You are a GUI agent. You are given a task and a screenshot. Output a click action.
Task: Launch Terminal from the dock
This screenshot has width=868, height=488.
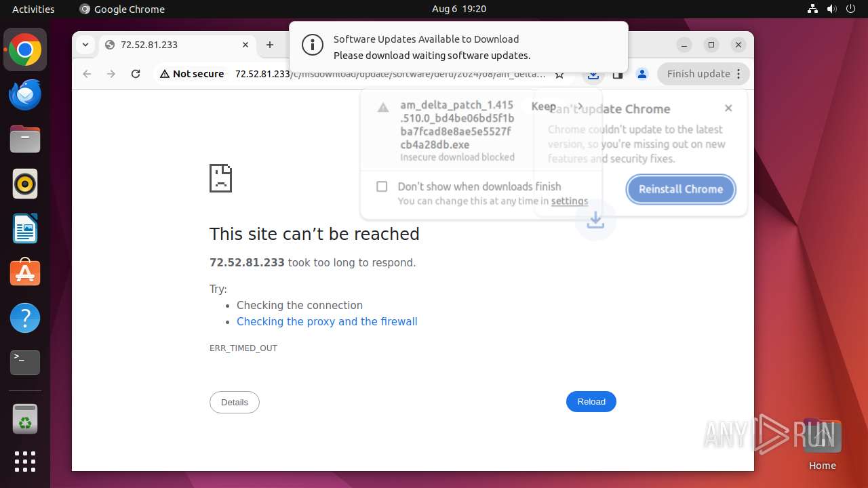point(25,363)
